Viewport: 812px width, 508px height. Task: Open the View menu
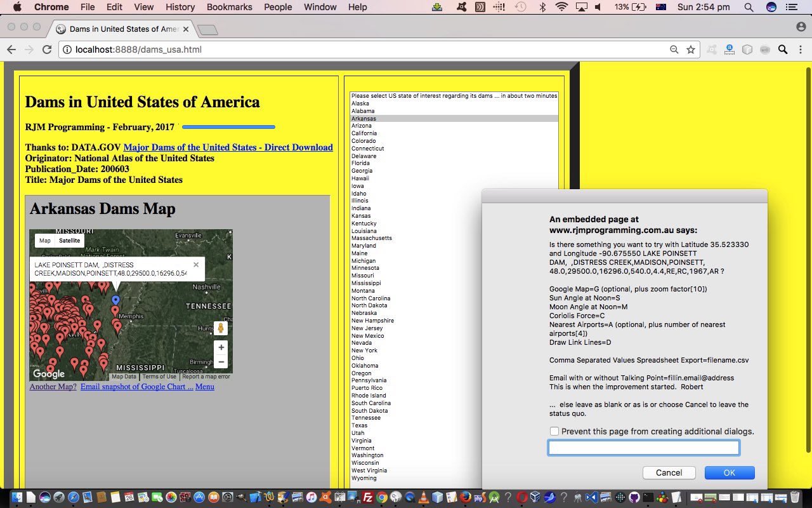click(144, 7)
